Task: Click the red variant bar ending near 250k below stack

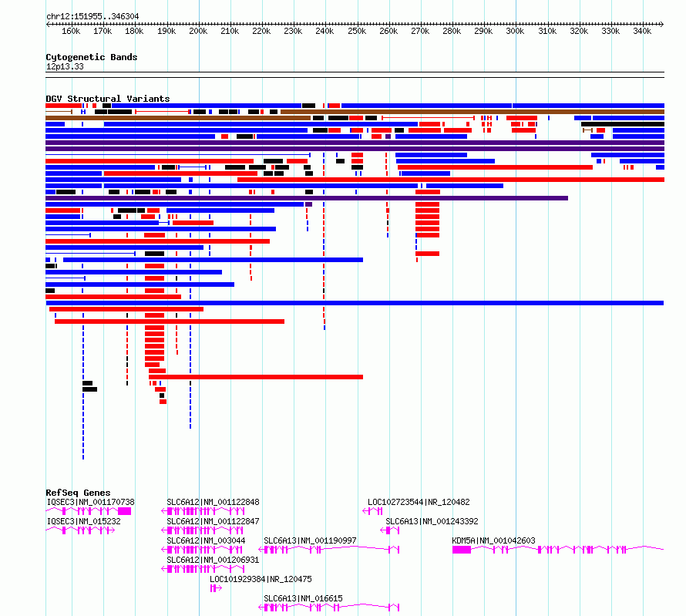Action: (x=256, y=377)
